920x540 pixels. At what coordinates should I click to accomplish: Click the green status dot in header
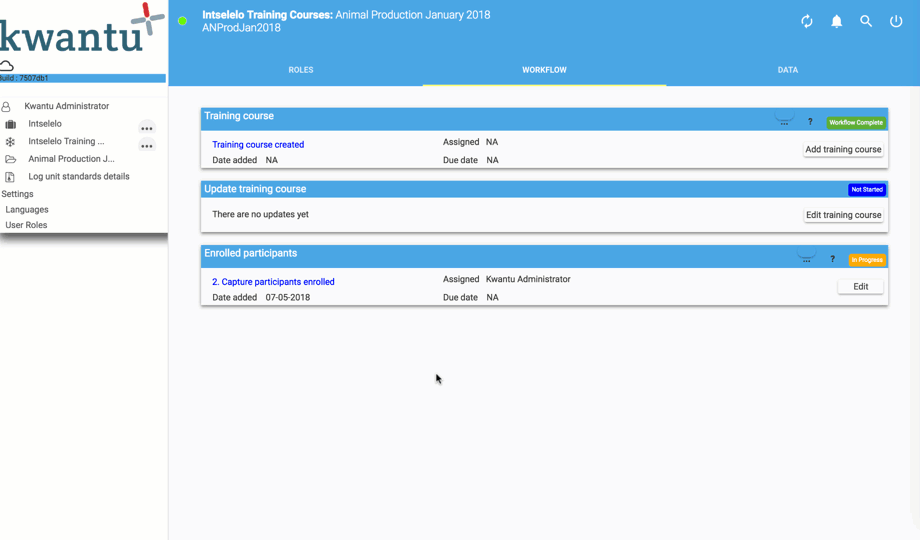[x=182, y=21]
